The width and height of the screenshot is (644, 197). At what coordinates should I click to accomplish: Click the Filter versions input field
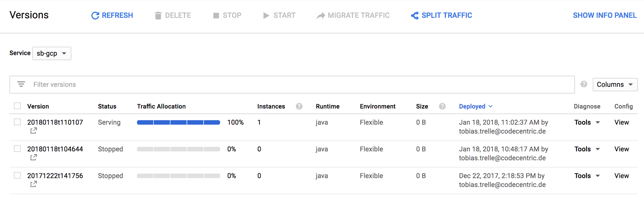click(295, 84)
